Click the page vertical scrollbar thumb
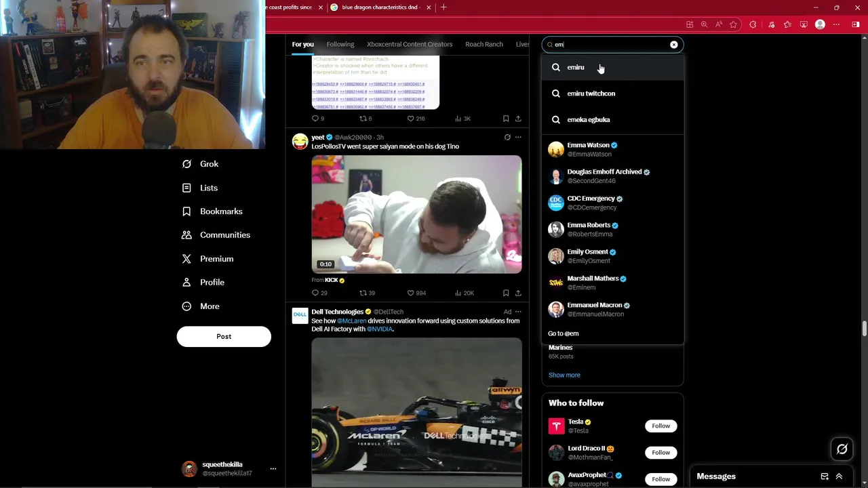Viewport: 868px width, 488px height. [x=864, y=329]
